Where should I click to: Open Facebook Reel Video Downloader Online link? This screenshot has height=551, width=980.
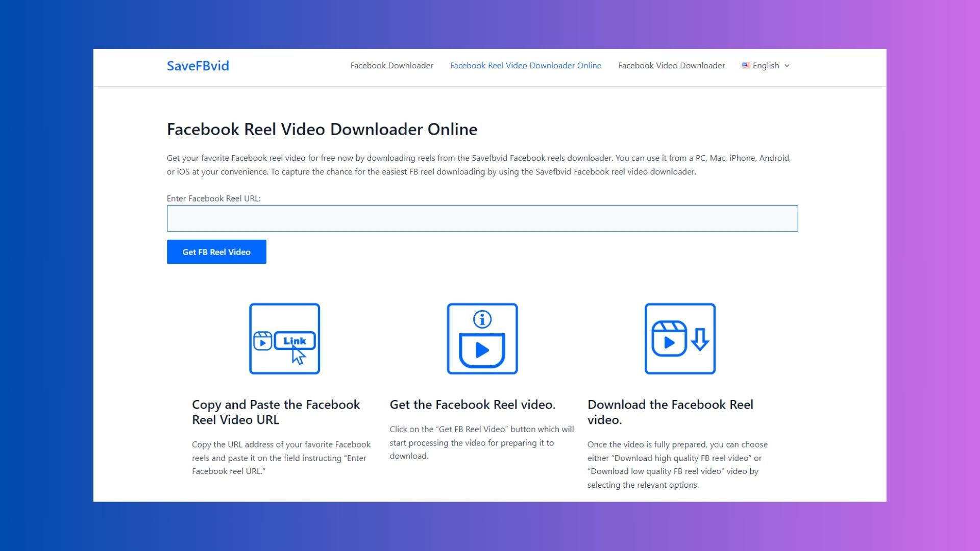[525, 65]
